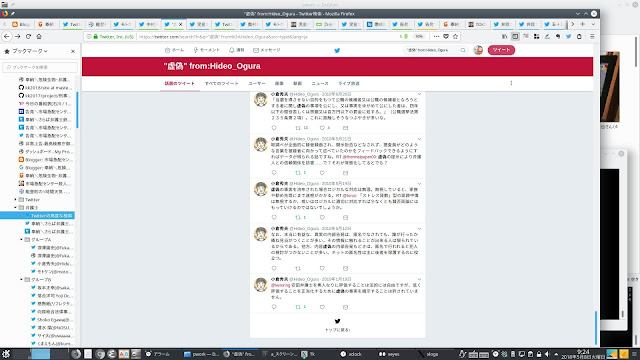Retweet the 5月26日 tweet
The width and height of the screenshot is (640, 360).
click(298, 128)
